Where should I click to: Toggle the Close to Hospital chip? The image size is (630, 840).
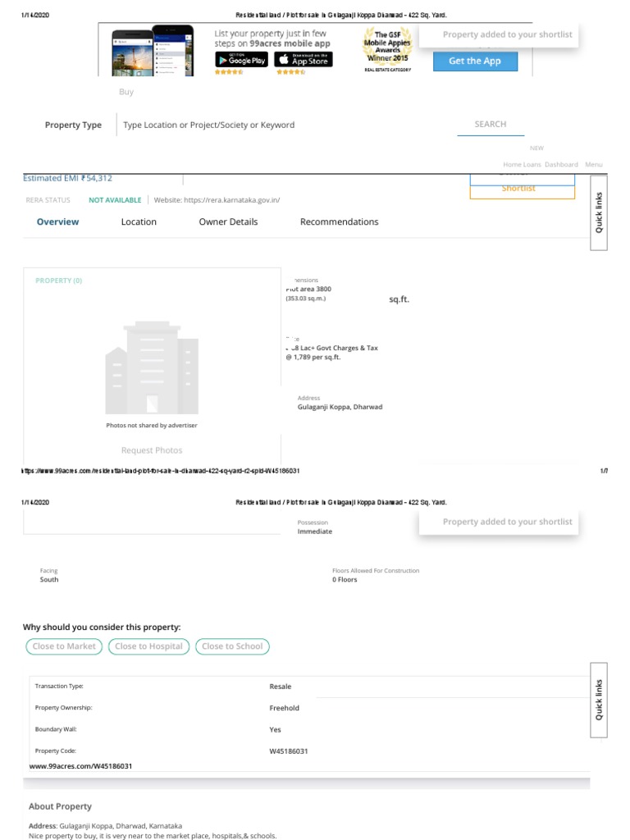click(148, 646)
